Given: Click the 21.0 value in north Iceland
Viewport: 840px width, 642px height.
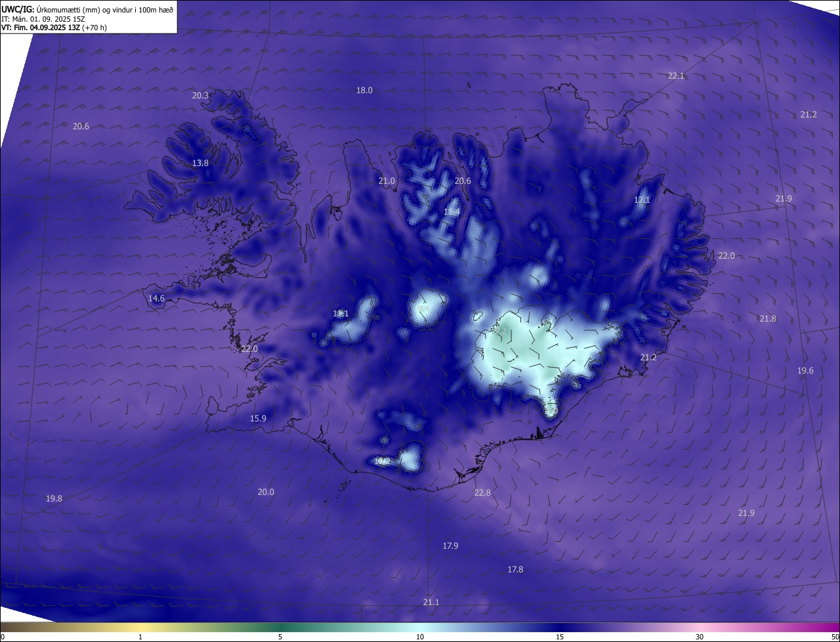Looking at the screenshot, I should (387, 181).
